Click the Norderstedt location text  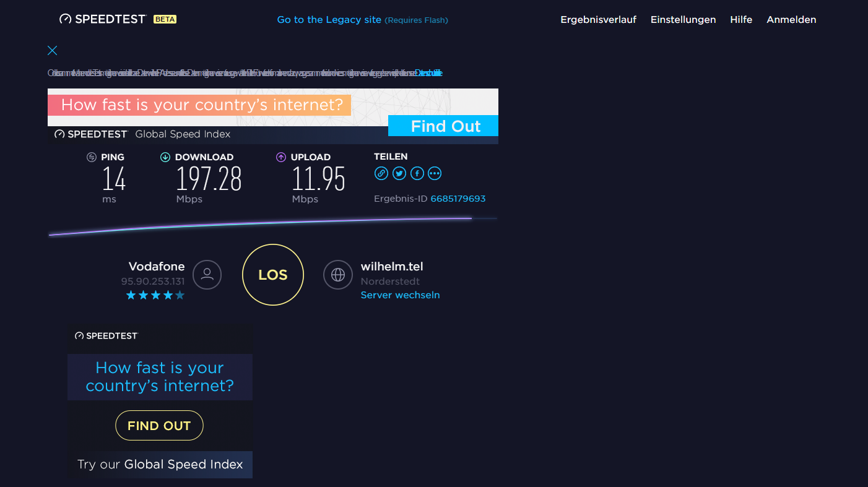click(x=390, y=282)
